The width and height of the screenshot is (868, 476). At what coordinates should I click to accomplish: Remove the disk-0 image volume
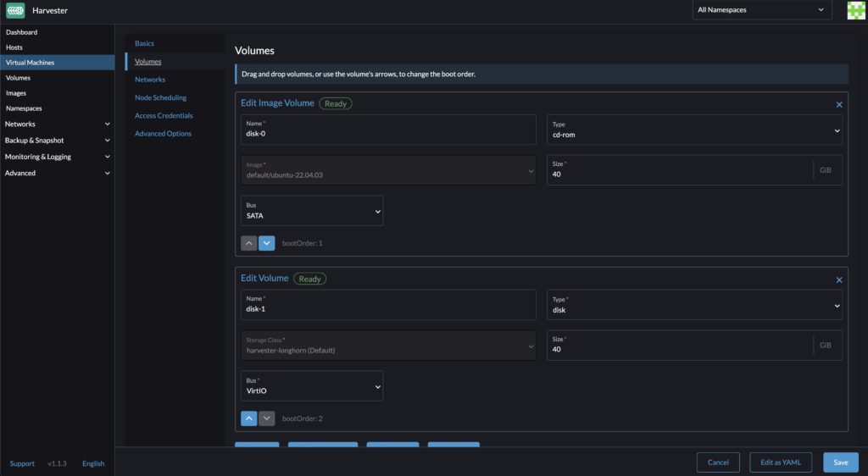point(839,104)
